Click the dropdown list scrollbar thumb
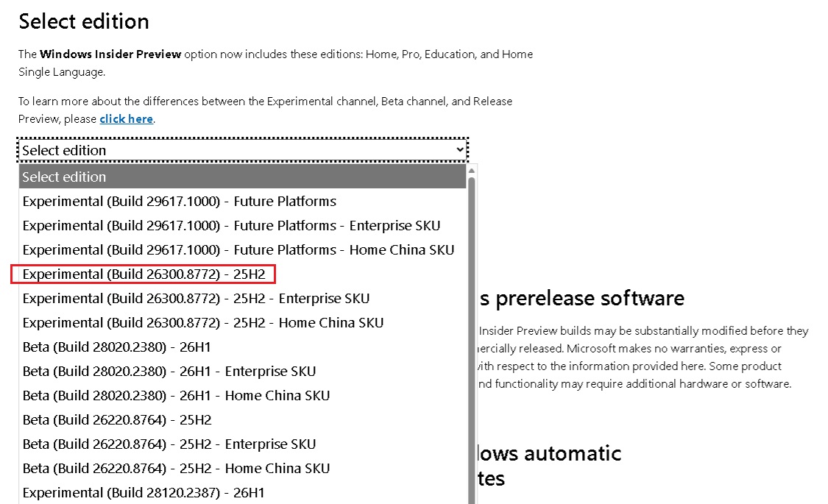The image size is (828, 504). (472, 341)
